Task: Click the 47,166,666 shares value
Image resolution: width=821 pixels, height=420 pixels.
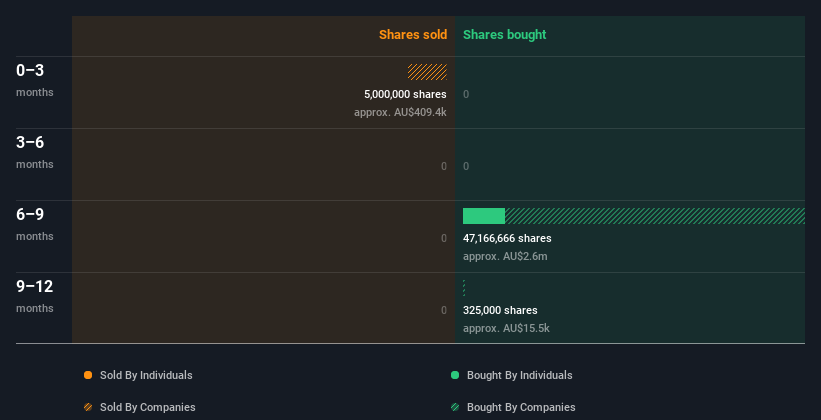Action: 507,238
